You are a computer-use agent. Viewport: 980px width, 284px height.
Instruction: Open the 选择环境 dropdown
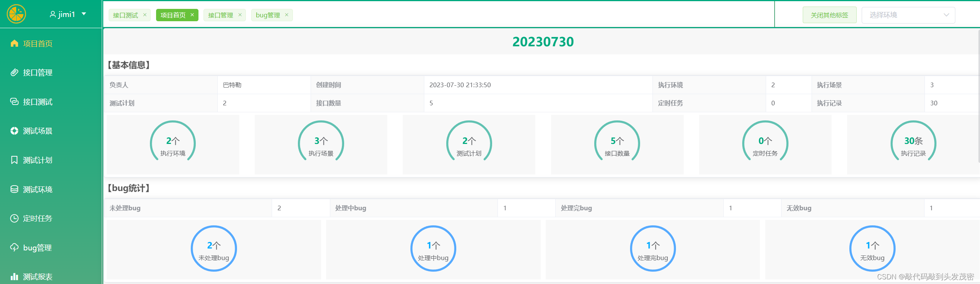click(x=908, y=15)
